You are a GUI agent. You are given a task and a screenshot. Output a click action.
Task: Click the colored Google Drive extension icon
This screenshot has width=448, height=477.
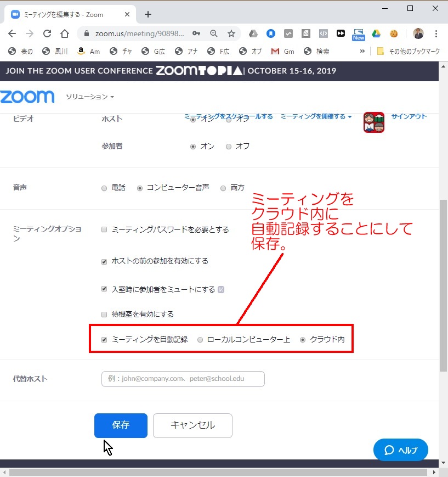click(x=376, y=33)
